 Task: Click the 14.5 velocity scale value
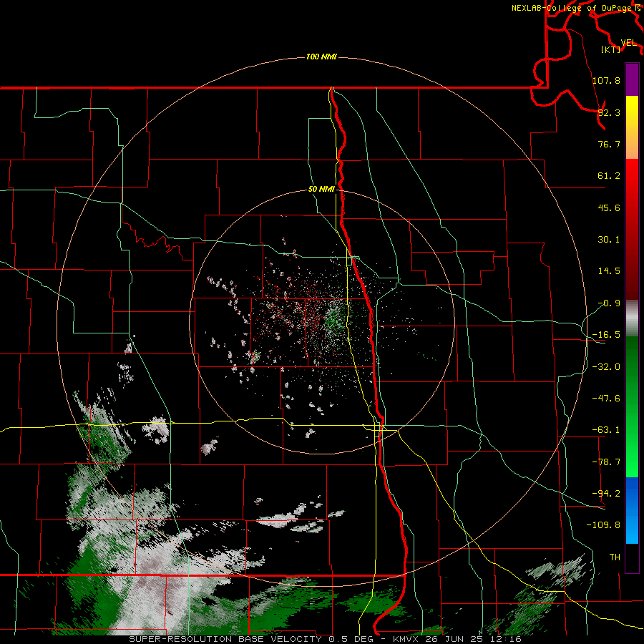pos(609,271)
